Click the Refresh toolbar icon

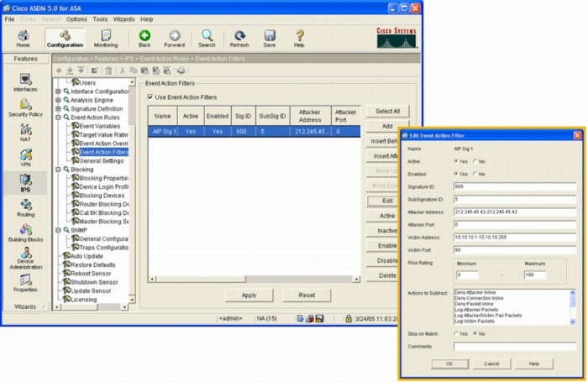[x=239, y=39]
